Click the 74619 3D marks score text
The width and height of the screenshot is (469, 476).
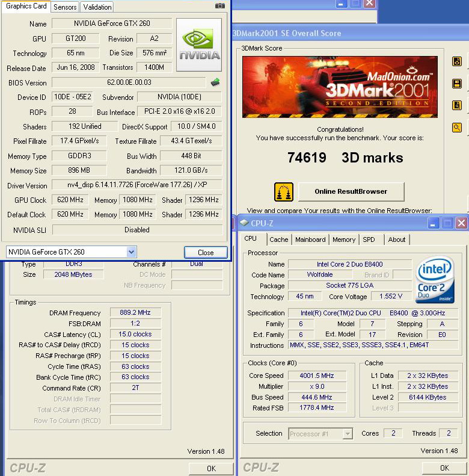pos(345,158)
